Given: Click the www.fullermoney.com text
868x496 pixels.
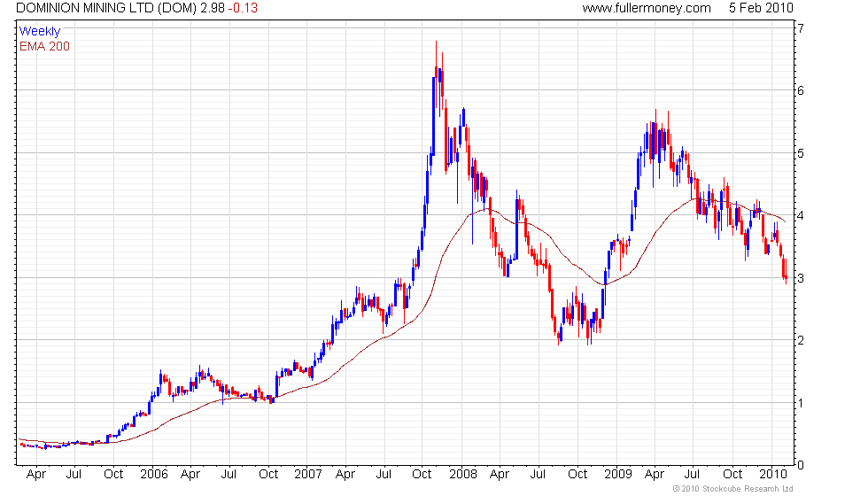Looking at the screenshot, I should (646, 8).
